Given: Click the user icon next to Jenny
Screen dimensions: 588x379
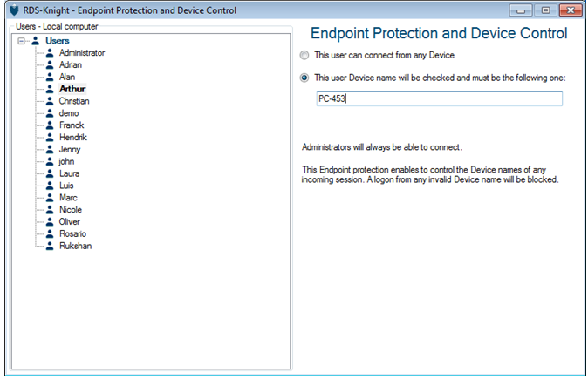Looking at the screenshot, I should [50, 150].
